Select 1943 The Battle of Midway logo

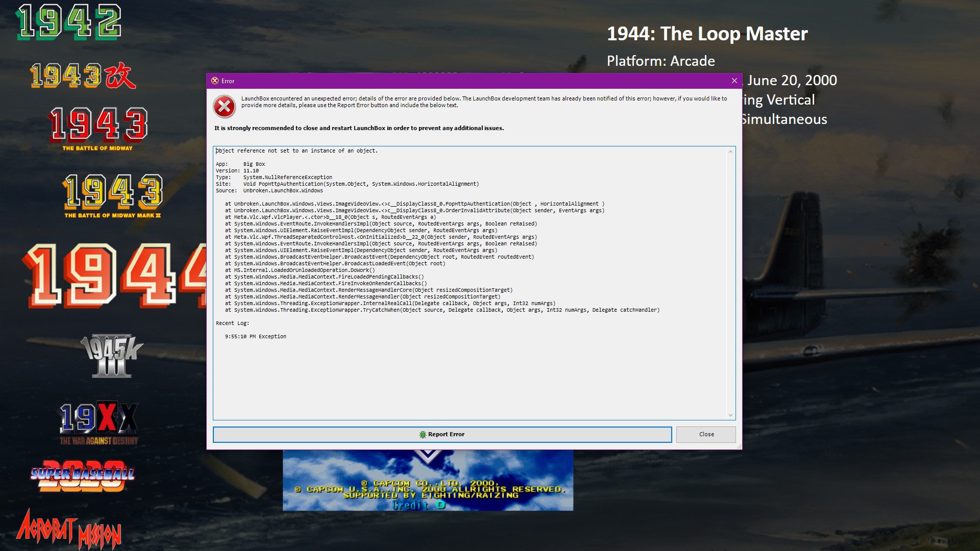coord(98,129)
